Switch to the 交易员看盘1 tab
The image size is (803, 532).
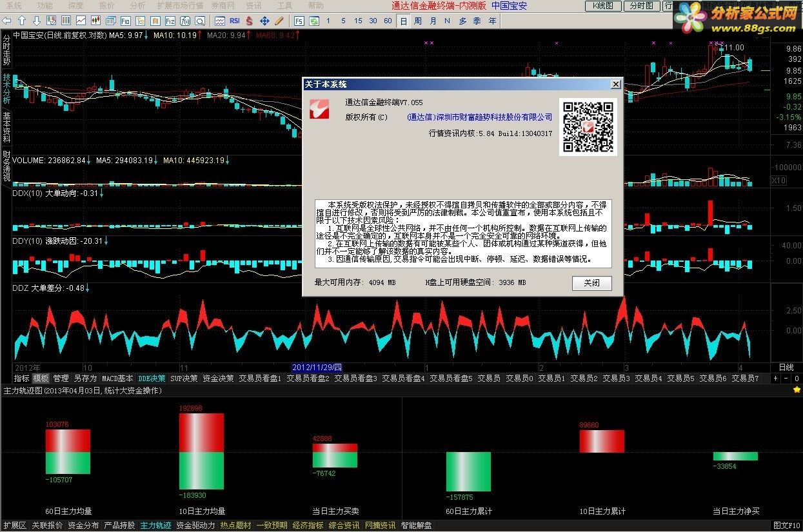pyautogui.click(x=260, y=379)
